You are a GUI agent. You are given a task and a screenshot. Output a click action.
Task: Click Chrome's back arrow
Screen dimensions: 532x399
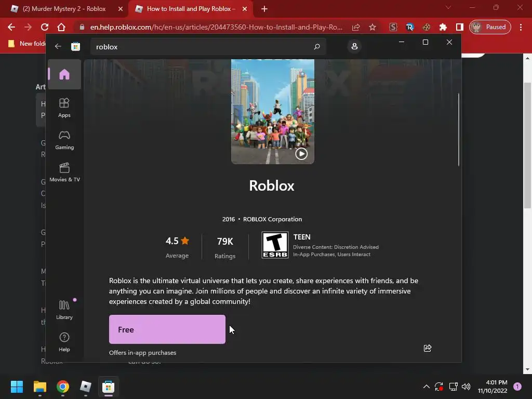pyautogui.click(x=11, y=27)
